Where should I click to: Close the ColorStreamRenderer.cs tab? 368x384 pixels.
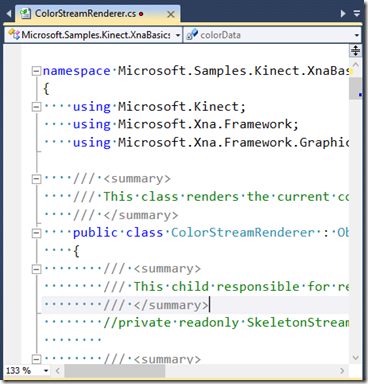coord(171,14)
